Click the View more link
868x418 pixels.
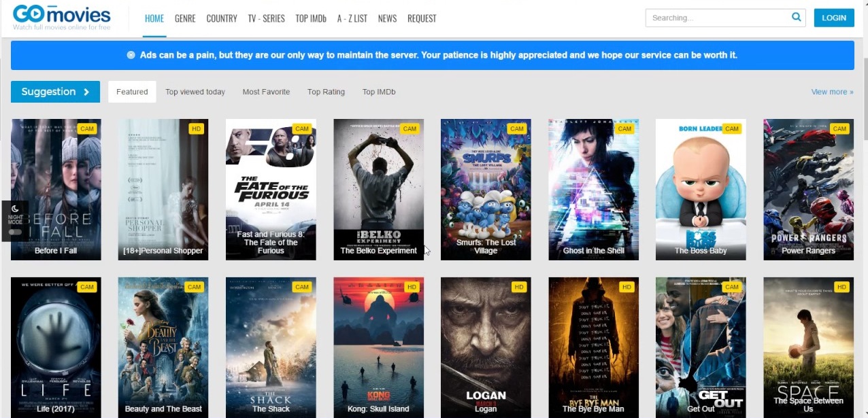click(831, 91)
